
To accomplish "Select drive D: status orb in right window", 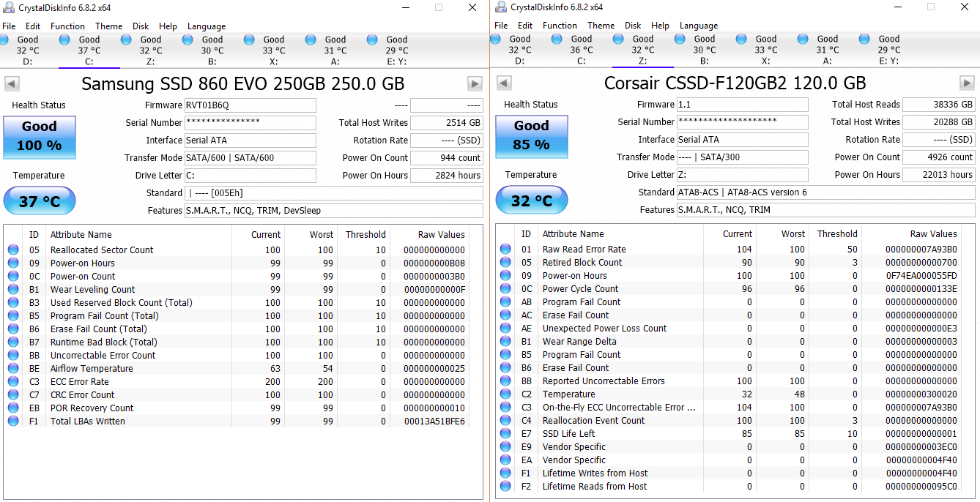I will pos(495,39).
